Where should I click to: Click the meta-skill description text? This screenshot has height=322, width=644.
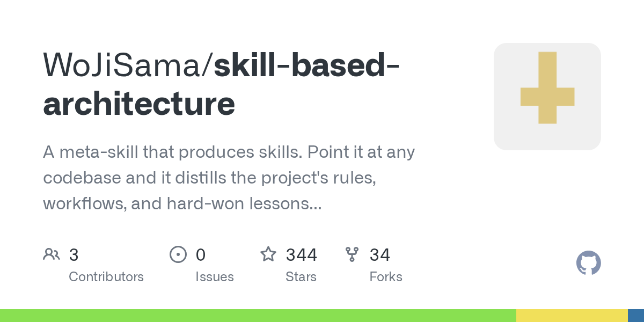[229, 178]
